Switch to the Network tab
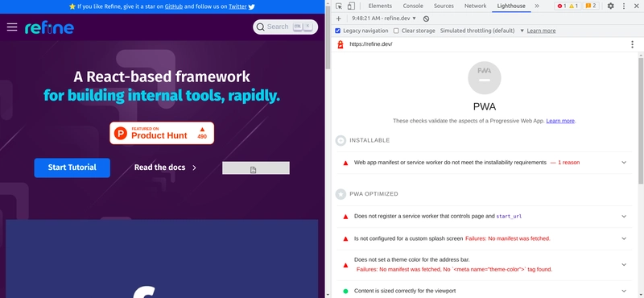The height and width of the screenshot is (298, 644). click(x=475, y=6)
